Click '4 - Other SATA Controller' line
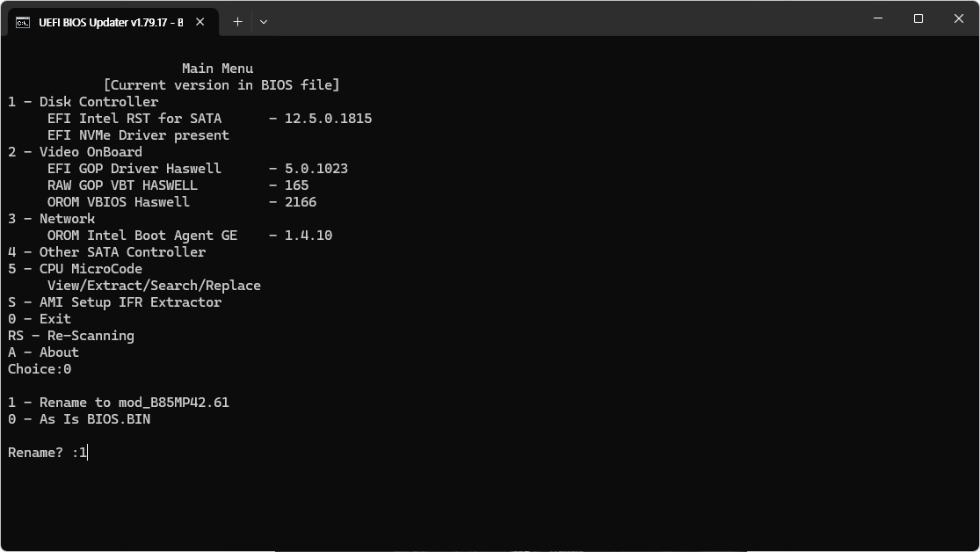Image resolution: width=980 pixels, height=552 pixels. tap(107, 252)
